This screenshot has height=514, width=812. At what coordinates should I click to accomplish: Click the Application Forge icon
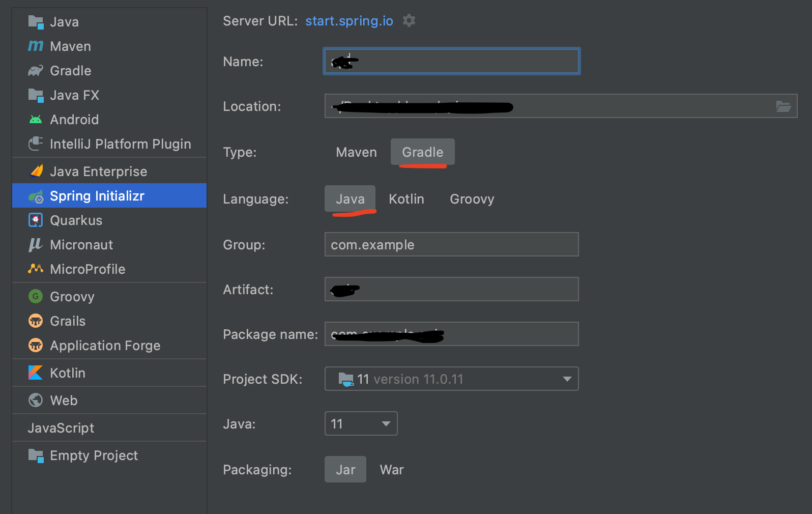(x=36, y=345)
